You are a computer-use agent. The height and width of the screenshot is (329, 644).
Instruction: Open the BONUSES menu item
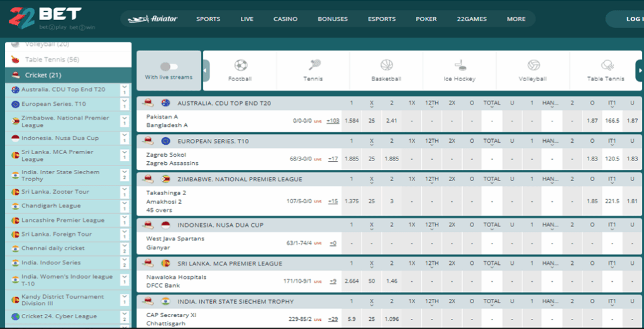(x=332, y=19)
